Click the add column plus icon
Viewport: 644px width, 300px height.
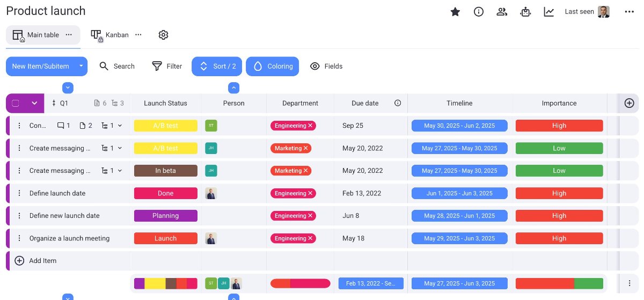[629, 103]
